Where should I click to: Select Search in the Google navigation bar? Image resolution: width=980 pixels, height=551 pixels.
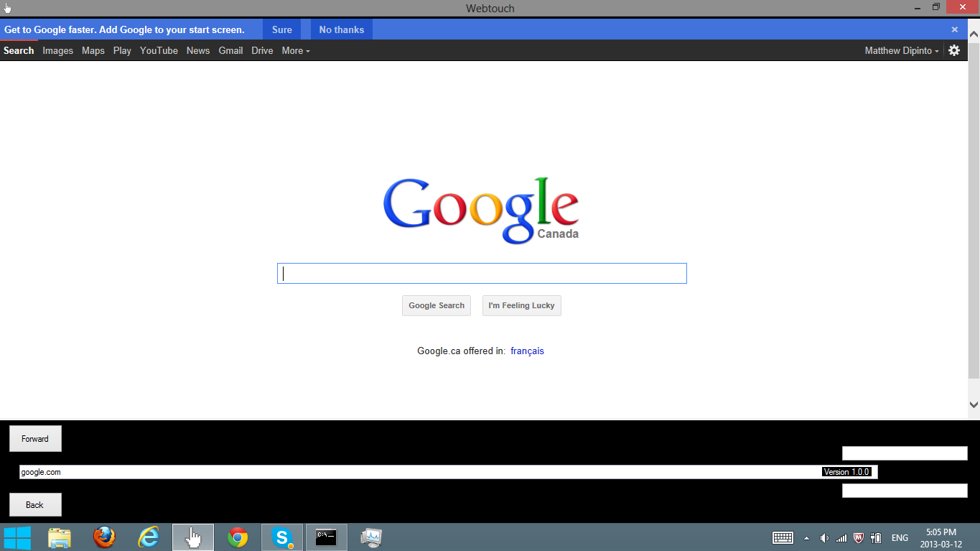19,50
